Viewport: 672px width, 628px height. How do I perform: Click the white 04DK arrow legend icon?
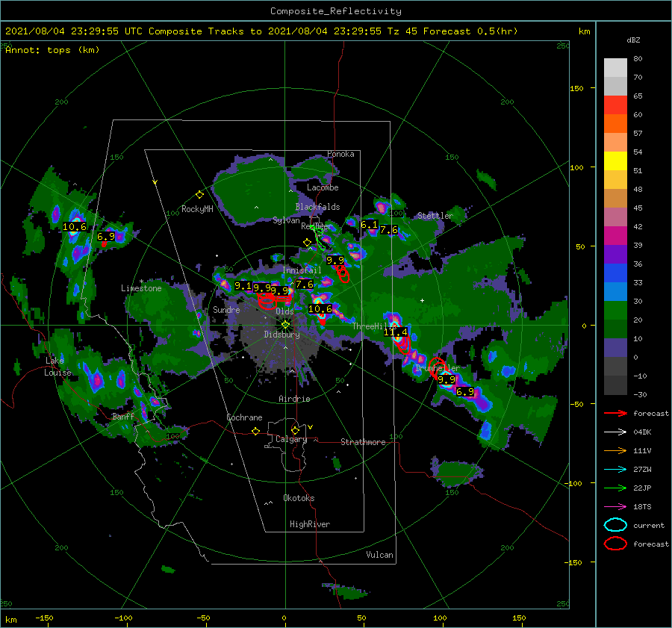pos(615,432)
